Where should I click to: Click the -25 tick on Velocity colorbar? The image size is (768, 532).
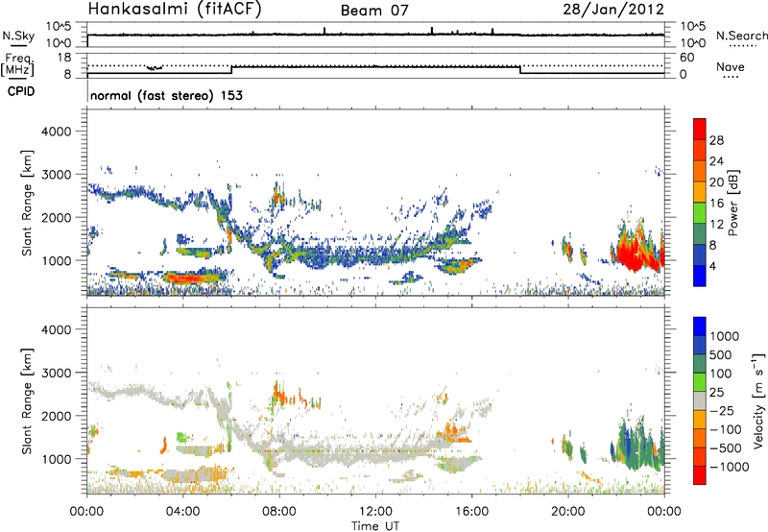coord(724,410)
